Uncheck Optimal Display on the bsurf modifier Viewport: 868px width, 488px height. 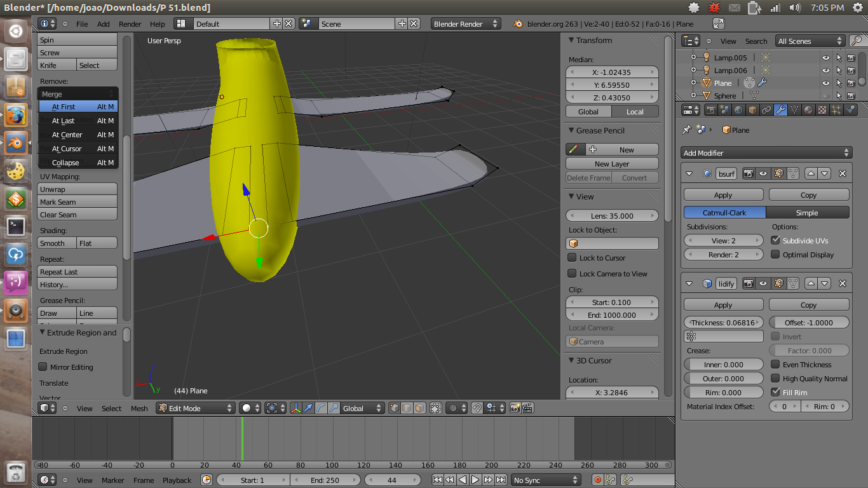point(776,254)
